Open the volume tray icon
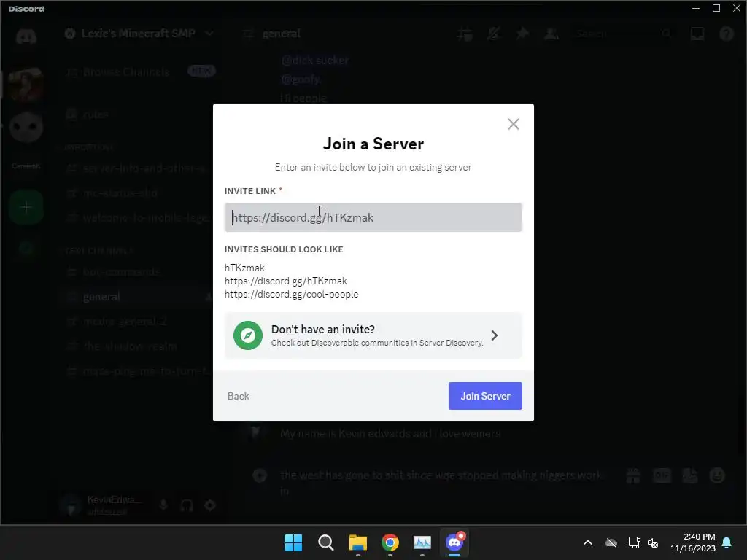This screenshot has height=560, width=747. click(653, 542)
